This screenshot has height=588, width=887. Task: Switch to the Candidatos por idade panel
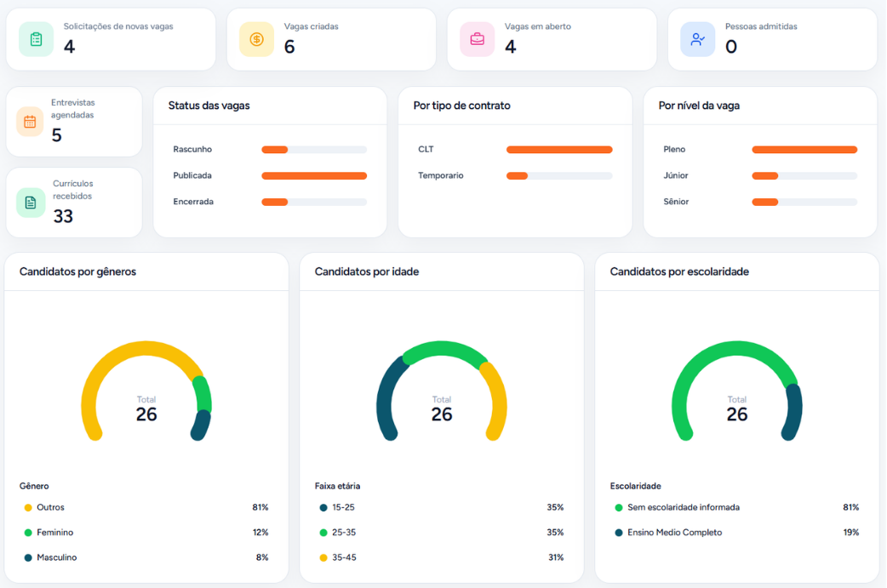pyautogui.click(x=367, y=271)
